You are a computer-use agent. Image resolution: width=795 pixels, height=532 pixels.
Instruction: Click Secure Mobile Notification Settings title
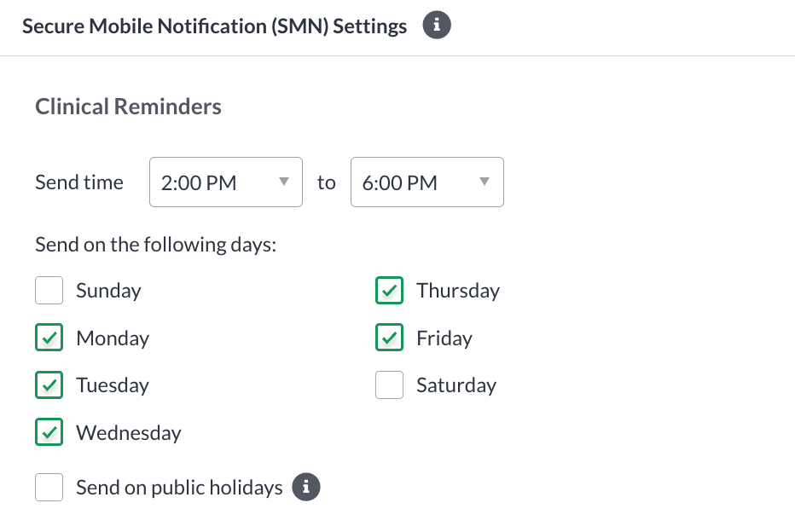coord(214,26)
